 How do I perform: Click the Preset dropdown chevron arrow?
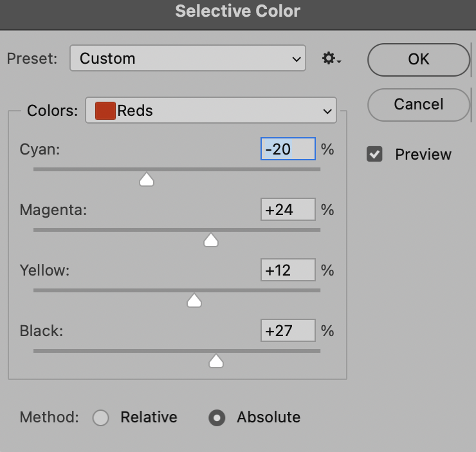pos(297,59)
